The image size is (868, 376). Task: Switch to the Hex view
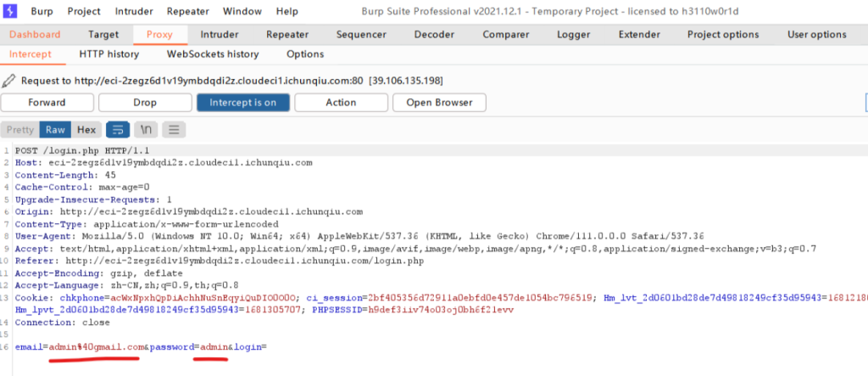[x=86, y=130]
